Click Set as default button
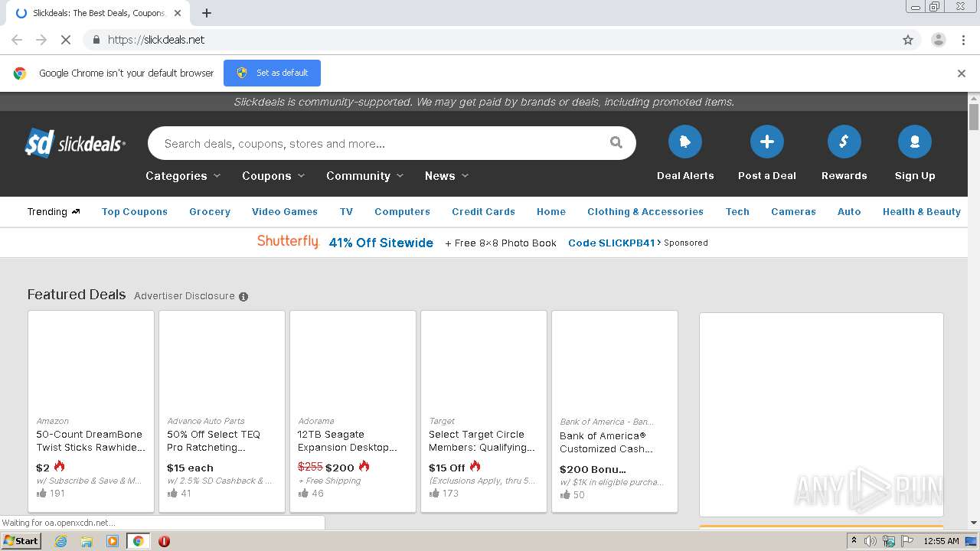980x551 pixels. coord(272,73)
